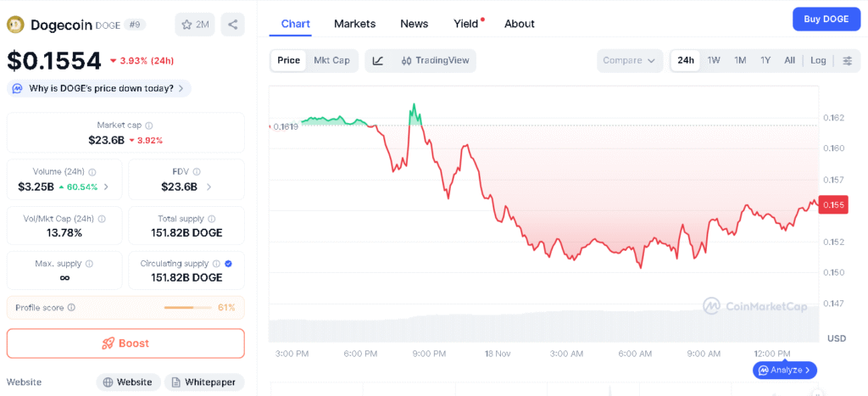Open Vol/Mkt Cap (24h) info icon

coord(101,219)
